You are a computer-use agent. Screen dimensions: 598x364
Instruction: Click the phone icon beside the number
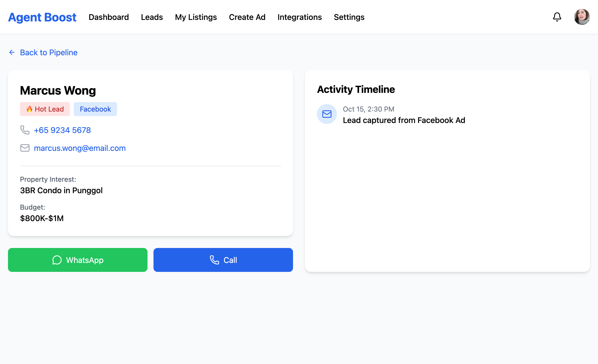click(25, 130)
